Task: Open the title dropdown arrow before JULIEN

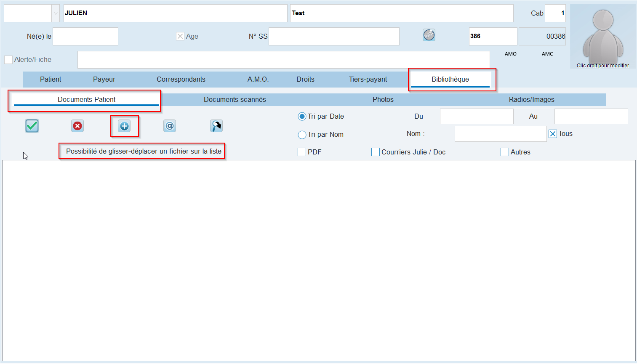Action: pos(56,13)
